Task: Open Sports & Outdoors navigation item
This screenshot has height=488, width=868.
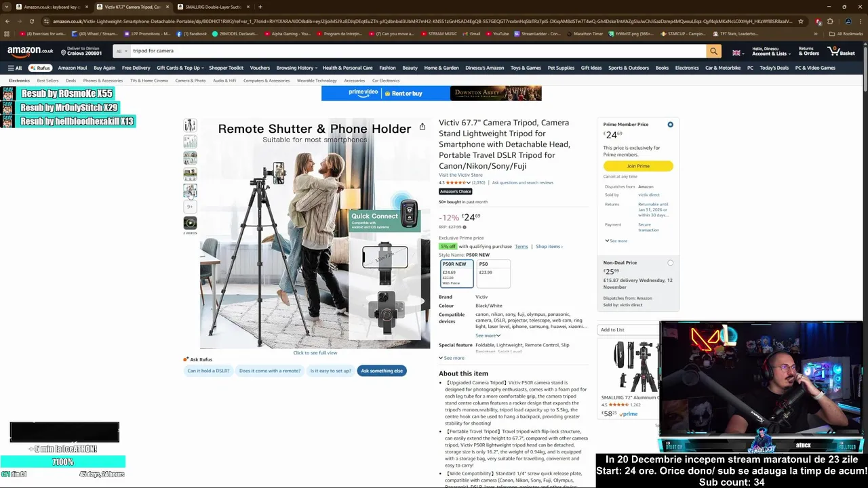Action: [629, 68]
